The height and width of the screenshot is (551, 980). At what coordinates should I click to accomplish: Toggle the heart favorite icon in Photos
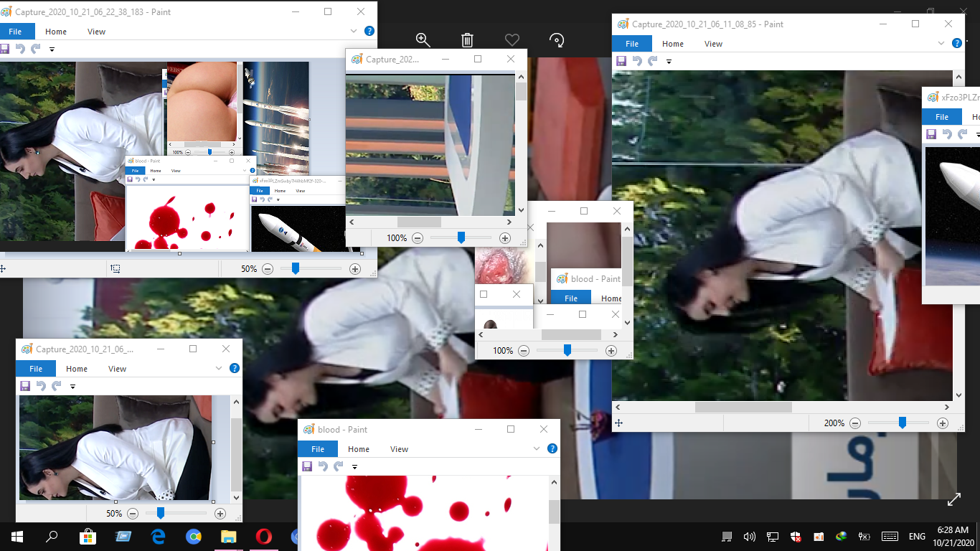(512, 40)
